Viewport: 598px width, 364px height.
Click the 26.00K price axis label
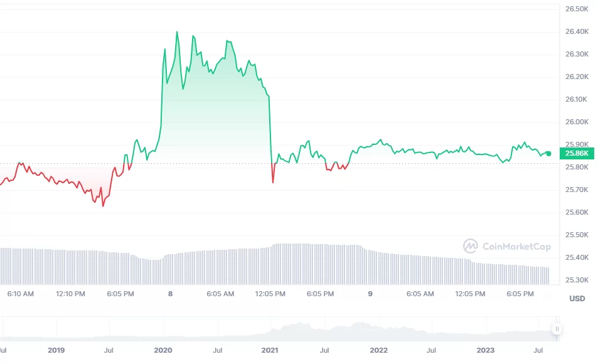pos(577,122)
